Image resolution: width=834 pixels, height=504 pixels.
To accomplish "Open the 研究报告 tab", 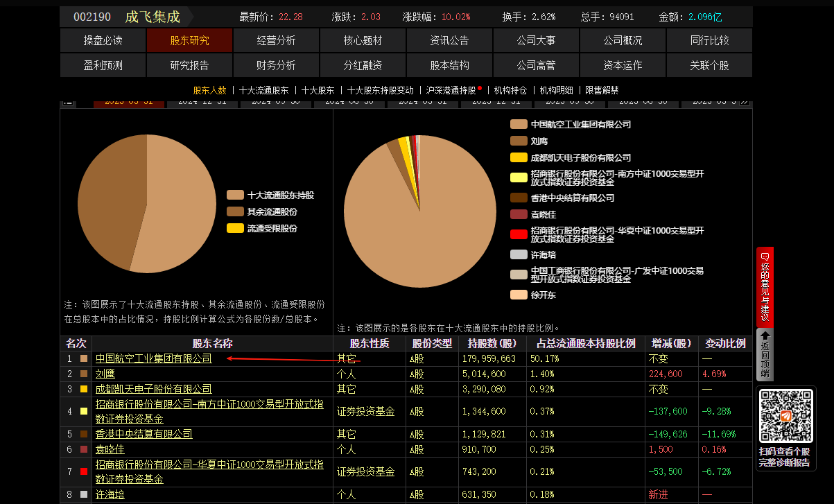I will click(189, 65).
